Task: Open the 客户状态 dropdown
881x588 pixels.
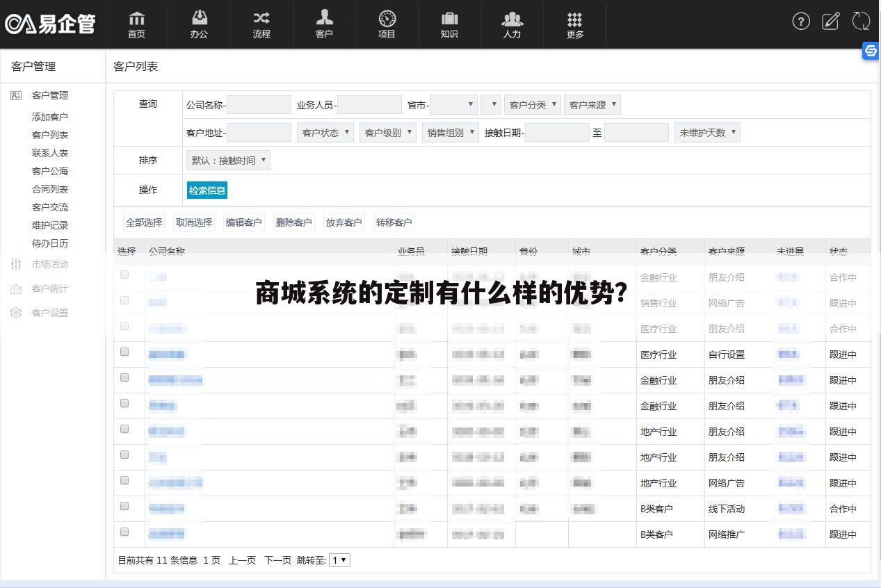Action: coord(325,133)
